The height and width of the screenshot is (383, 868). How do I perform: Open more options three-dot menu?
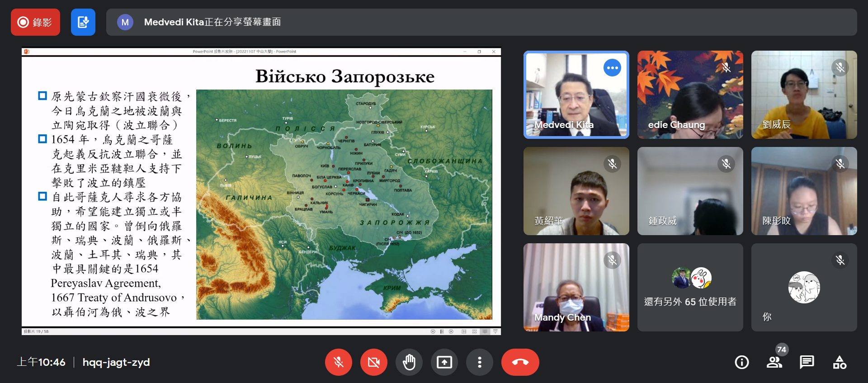pos(480,362)
